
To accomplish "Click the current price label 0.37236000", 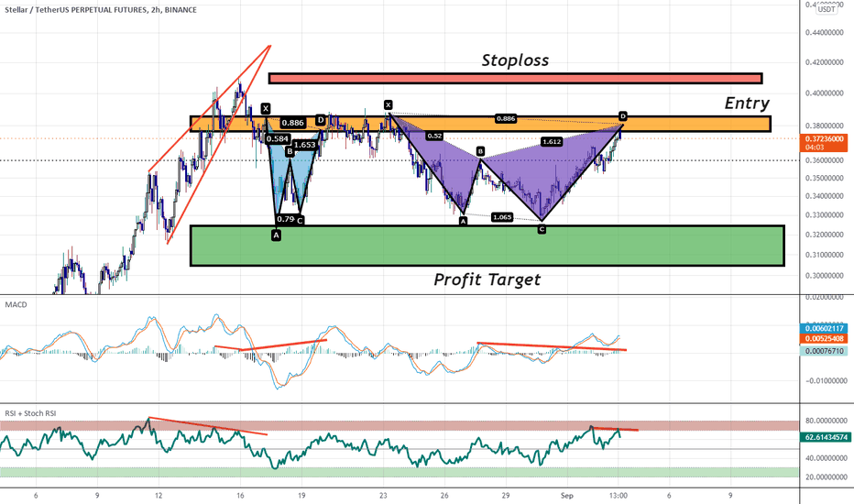I will click(825, 139).
